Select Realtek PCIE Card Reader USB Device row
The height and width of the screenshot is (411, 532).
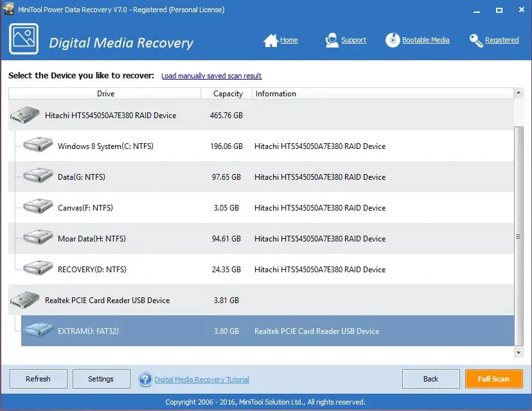pos(261,300)
